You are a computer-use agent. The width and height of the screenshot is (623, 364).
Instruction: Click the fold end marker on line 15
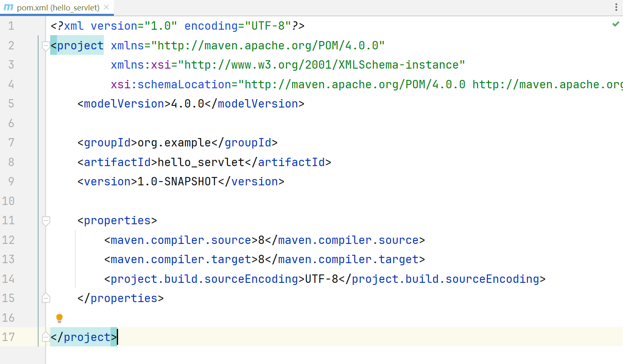point(46,298)
